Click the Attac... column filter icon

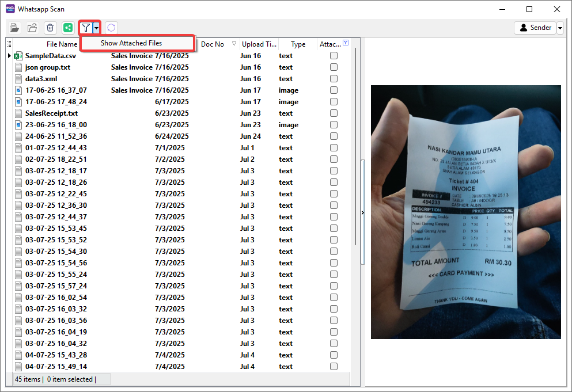(346, 43)
